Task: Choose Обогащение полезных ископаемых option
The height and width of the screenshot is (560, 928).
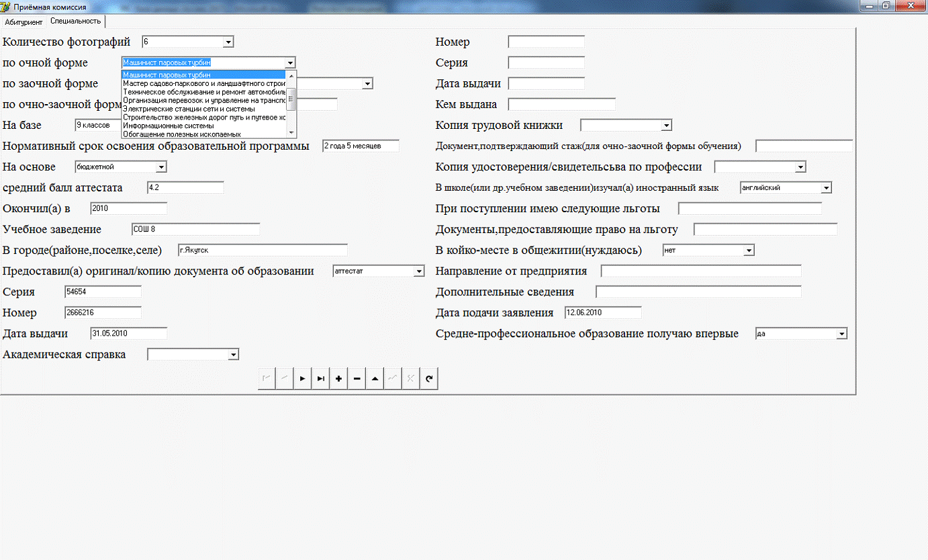Action: pos(203,134)
